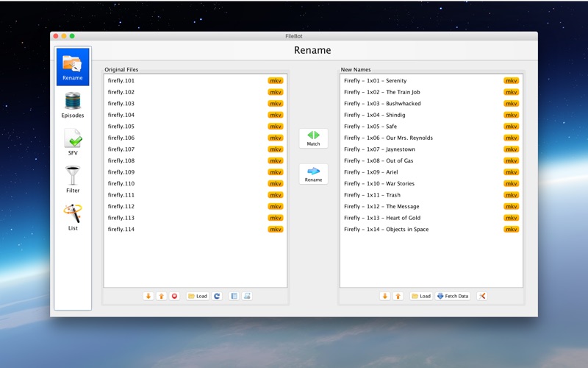
Task: Move original file down with arrow icon
Action: pyautogui.click(x=148, y=296)
